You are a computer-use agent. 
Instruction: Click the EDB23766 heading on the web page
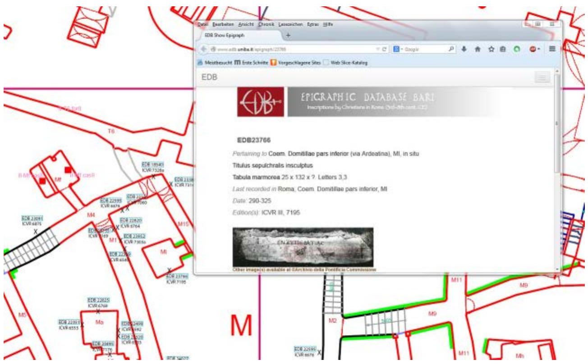[253, 141]
